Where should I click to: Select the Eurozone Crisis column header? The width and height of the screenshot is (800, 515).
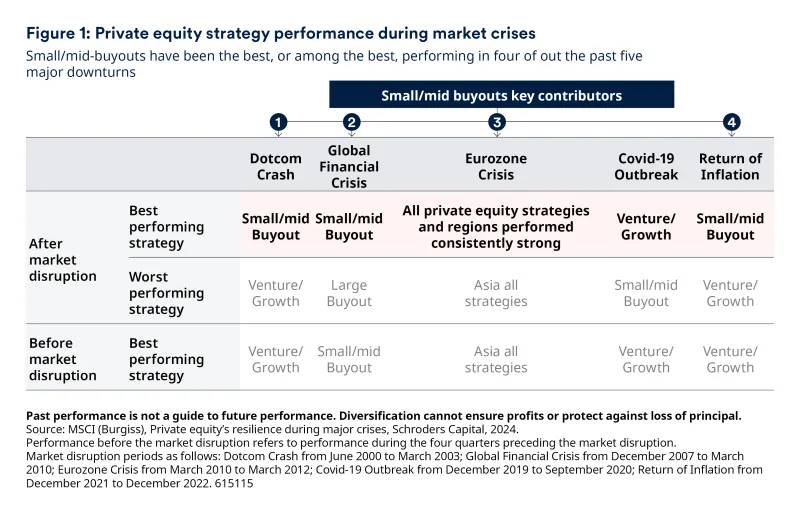[496, 166]
